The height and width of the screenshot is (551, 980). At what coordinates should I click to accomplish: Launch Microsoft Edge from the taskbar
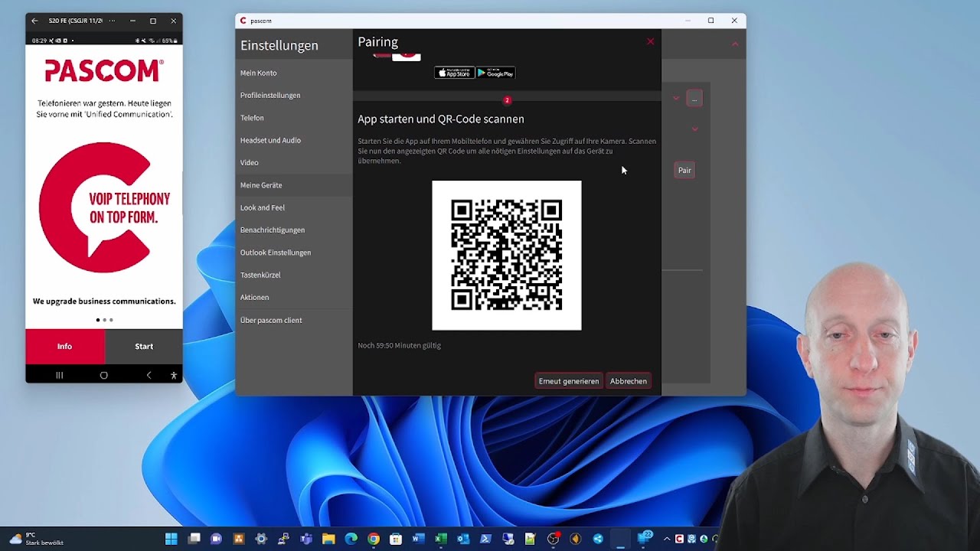click(351, 539)
